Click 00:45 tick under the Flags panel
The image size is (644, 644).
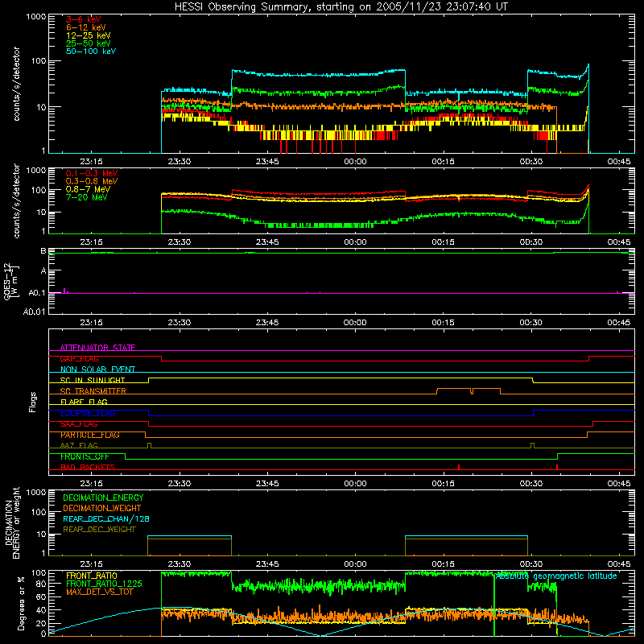619,484
